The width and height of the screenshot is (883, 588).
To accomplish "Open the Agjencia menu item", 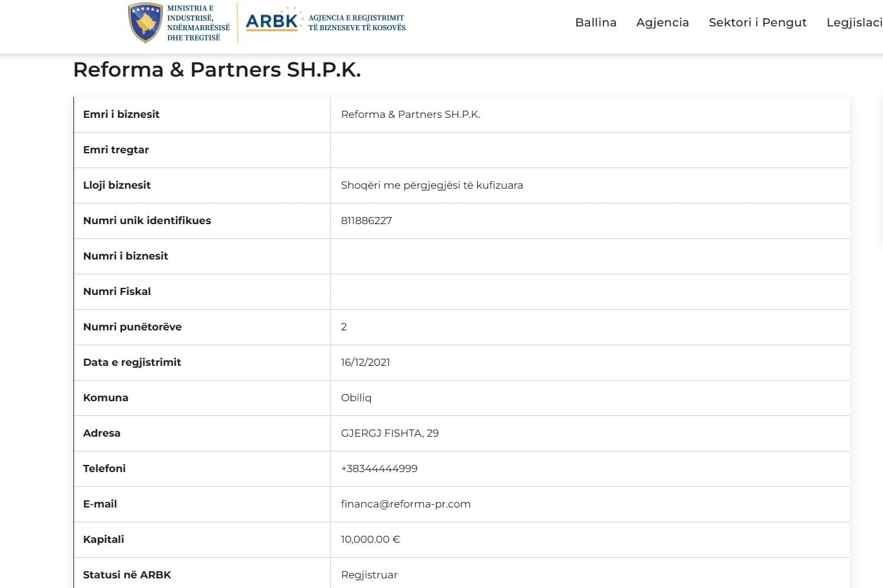I will click(662, 23).
